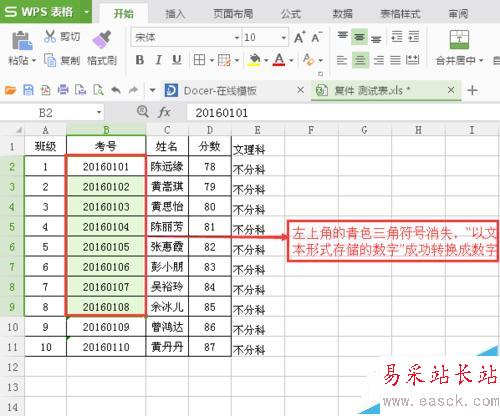
Task: Expand the Merge and Center dropdown arrow
Action: click(x=481, y=61)
